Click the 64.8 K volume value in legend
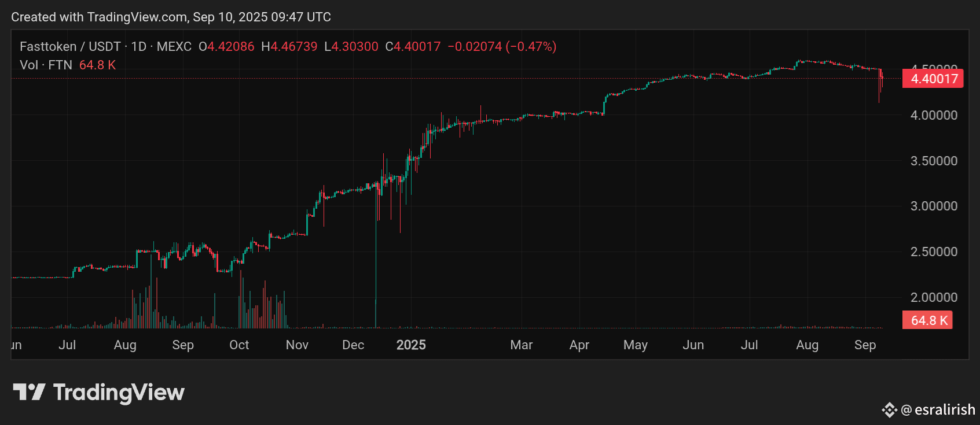The image size is (980, 425). (97, 65)
